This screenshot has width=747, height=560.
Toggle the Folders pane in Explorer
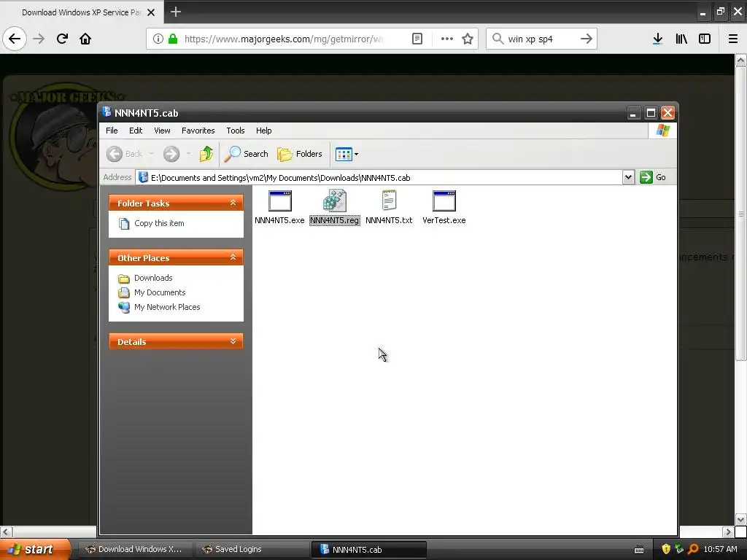click(x=300, y=154)
